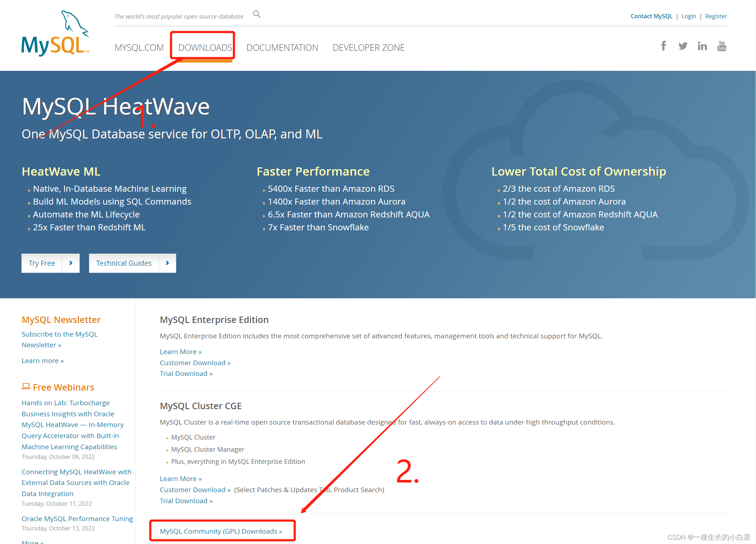756x544 pixels.
Task: Open the YouTube icon in header
Action: click(722, 46)
